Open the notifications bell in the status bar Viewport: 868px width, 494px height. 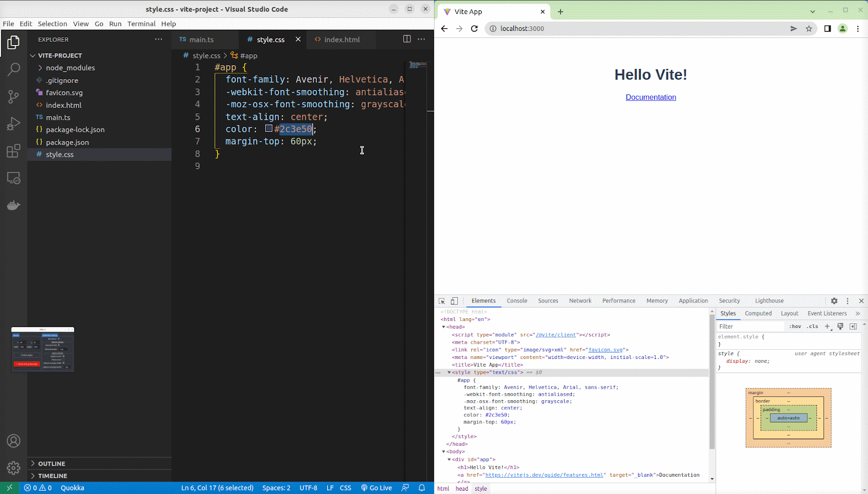[x=422, y=487]
